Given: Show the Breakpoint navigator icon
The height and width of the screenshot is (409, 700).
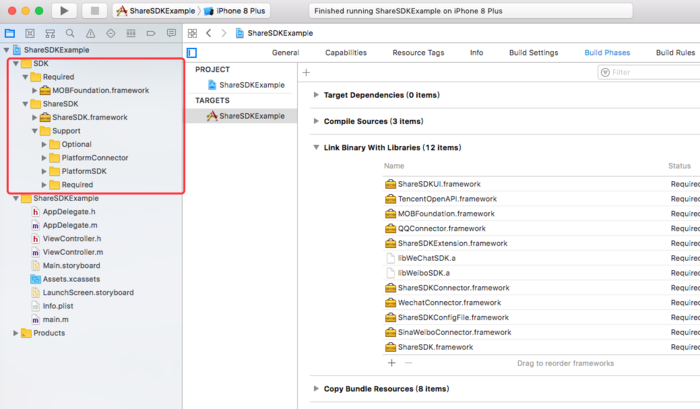Looking at the screenshot, I should 151,33.
